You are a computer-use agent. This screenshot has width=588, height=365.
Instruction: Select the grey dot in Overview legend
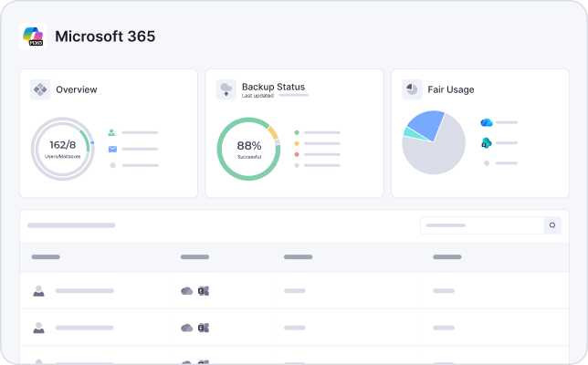click(x=112, y=165)
